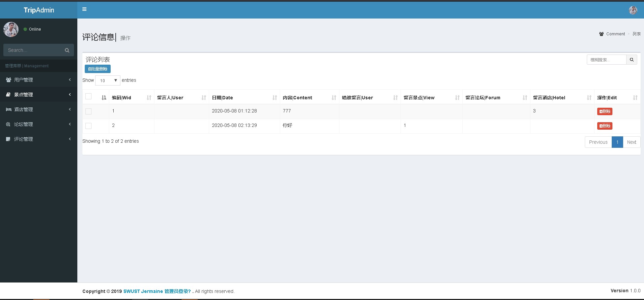Toggle the sidebar hamburger menu icon
Image resolution: width=644 pixels, height=300 pixels.
(x=84, y=9)
